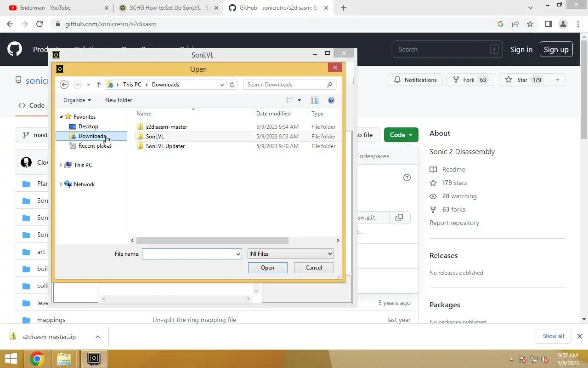This screenshot has width=588, height=368.
Task: Click GitHub Search box
Action: 448,49
